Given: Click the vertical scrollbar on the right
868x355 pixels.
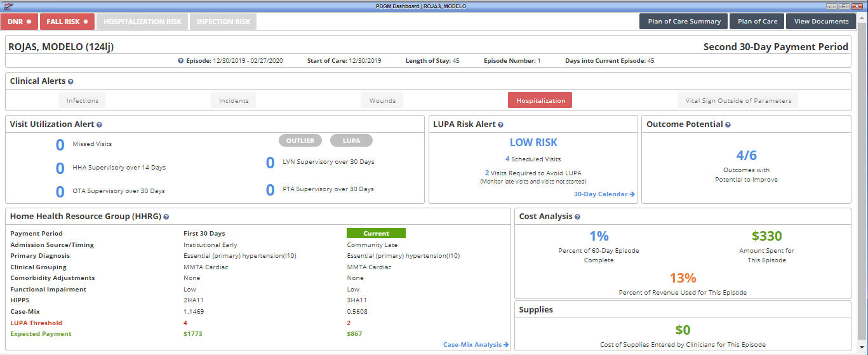Looking at the screenshot, I should (x=862, y=178).
